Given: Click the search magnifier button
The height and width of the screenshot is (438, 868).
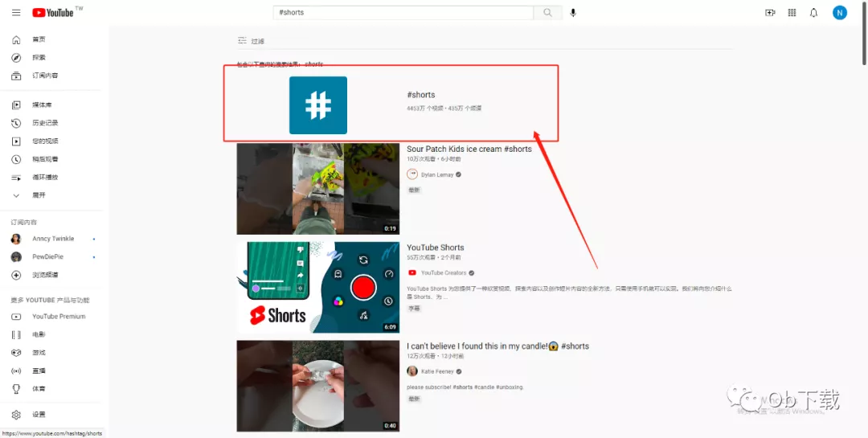Looking at the screenshot, I should (x=547, y=12).
